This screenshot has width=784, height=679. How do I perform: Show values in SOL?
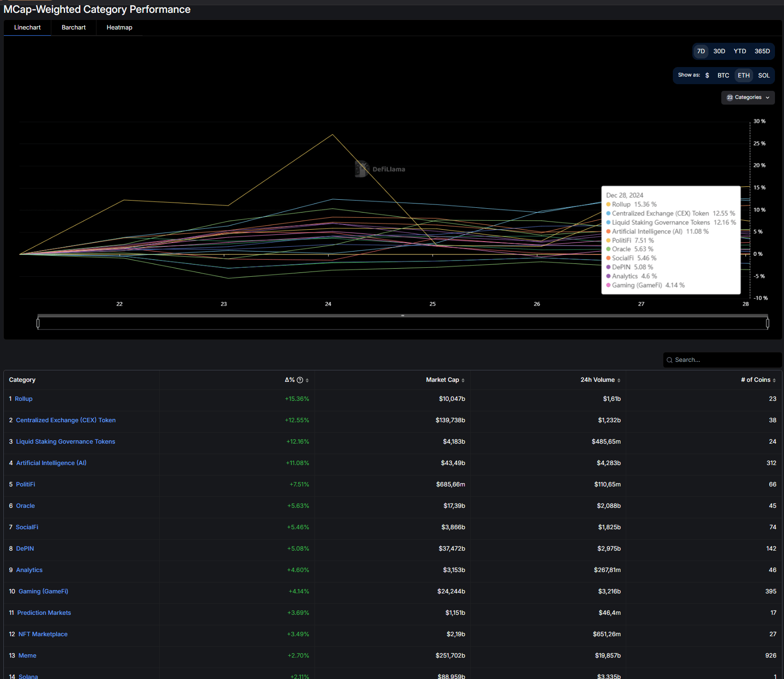click(764, 75)
